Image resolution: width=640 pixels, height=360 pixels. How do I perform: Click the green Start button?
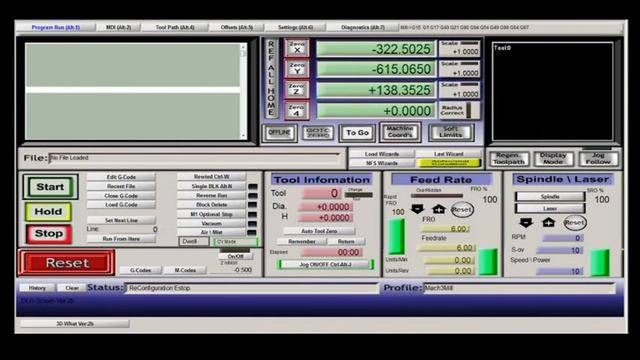click(50, 187)
